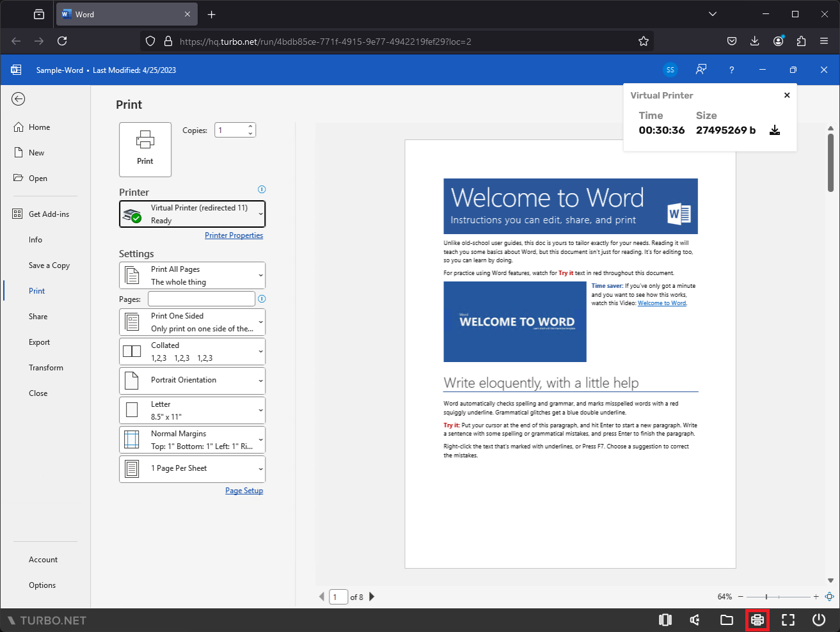840x632 pixels.
Task: Click the Turbo virtual printer icon
Action: tap(757, 620)
